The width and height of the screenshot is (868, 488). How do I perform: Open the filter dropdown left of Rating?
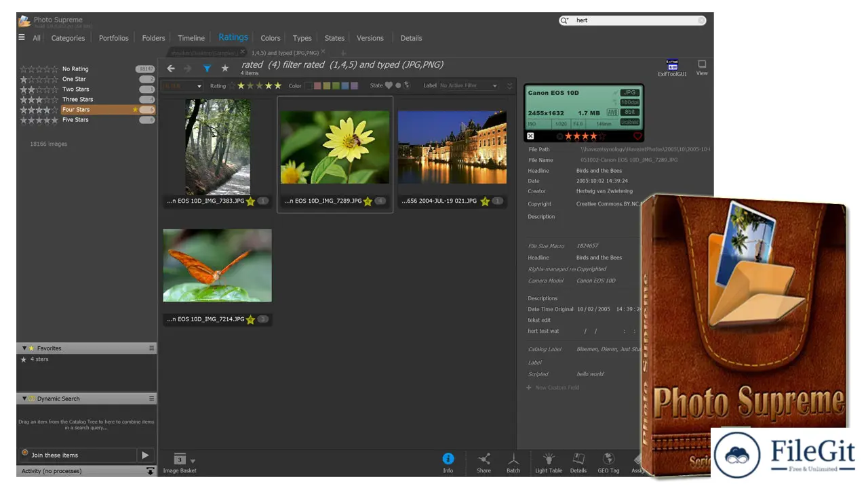(182, 86)
